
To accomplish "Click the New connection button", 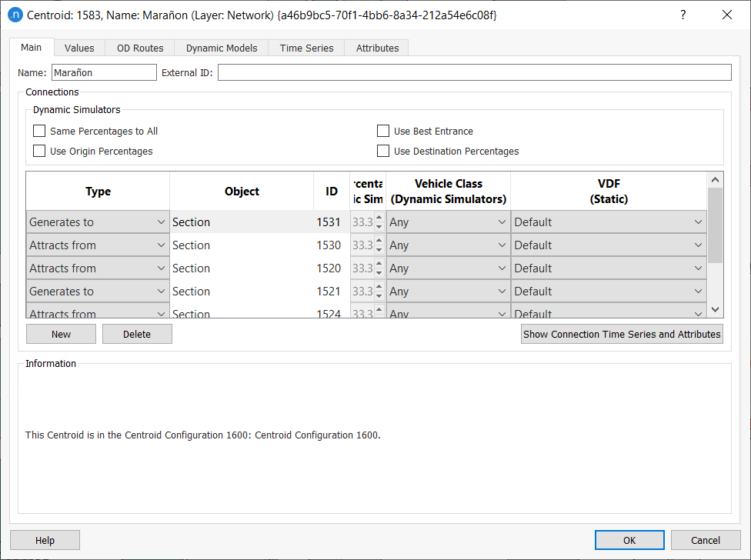I will 61,334.
